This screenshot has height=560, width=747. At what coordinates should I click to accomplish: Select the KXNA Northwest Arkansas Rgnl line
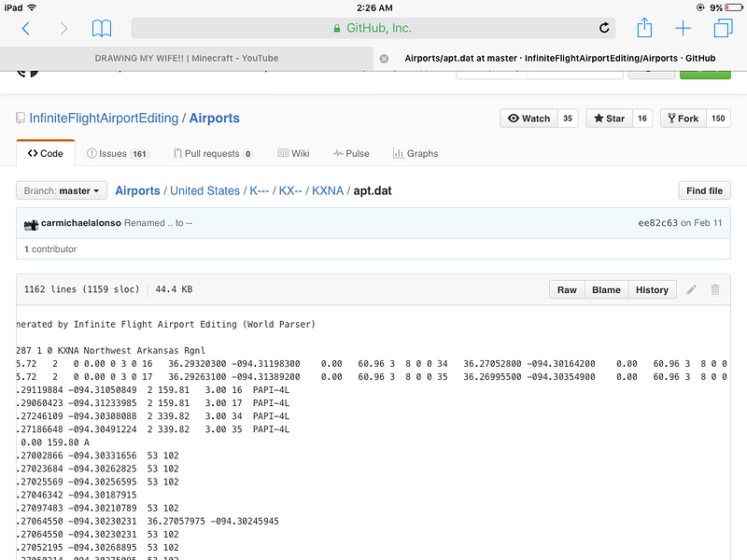pos(110,351)
